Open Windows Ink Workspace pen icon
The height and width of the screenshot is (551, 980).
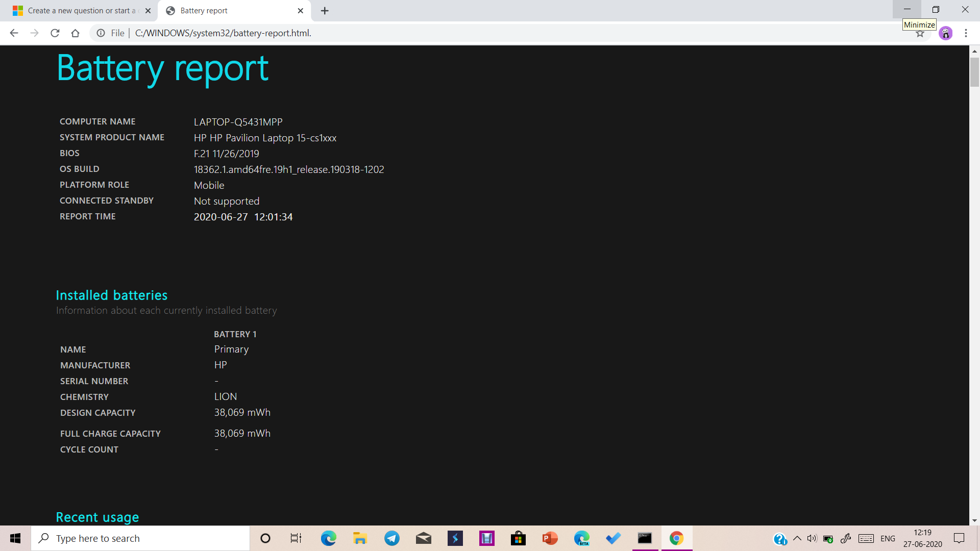pyautogui.click(x=846, y=538)
